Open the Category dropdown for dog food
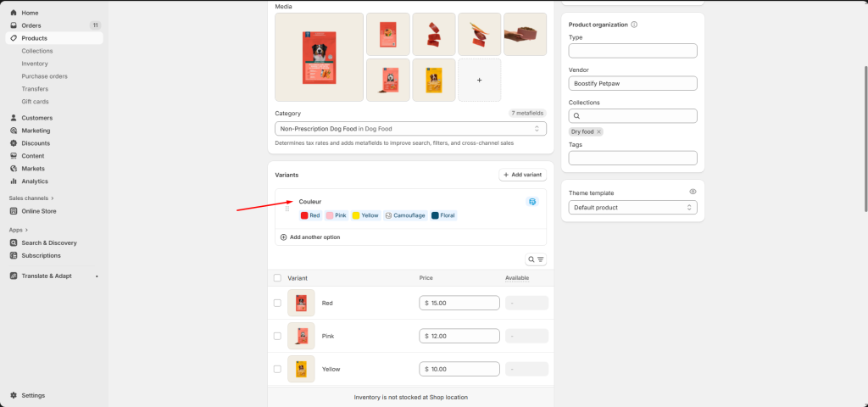The image size is (868, 407). (x=410, y=129)
